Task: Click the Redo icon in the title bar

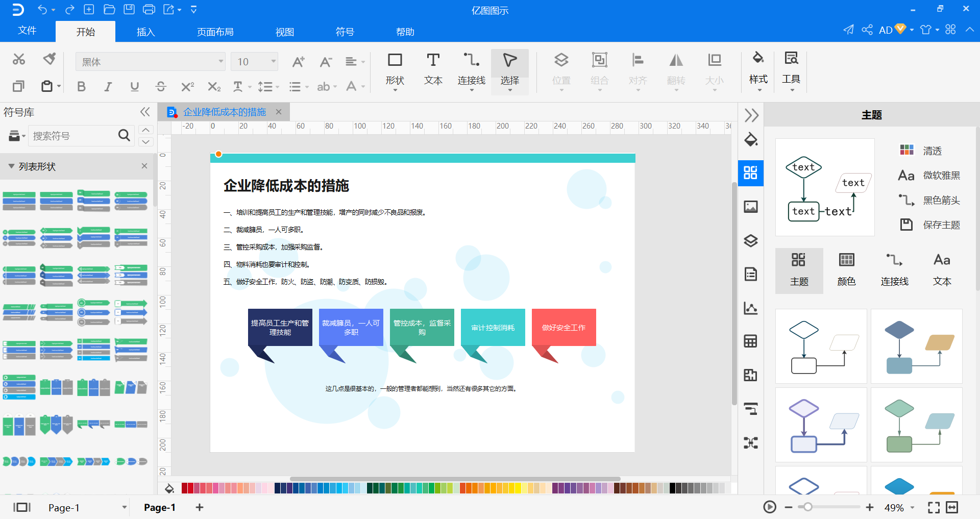Action: [x=70, y=10]
